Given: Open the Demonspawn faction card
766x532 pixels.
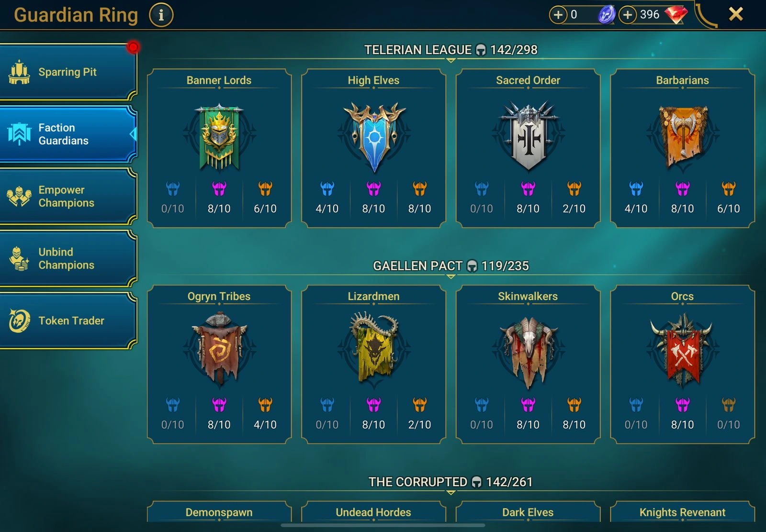Looking at the screenshot, I should pyautogui.click(x=219, y=512).
